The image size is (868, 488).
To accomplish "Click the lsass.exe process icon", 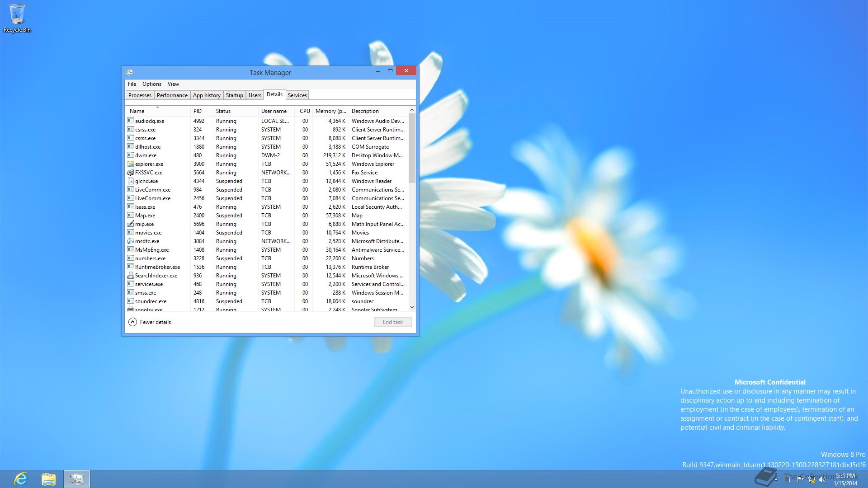I will coord(130,206).
